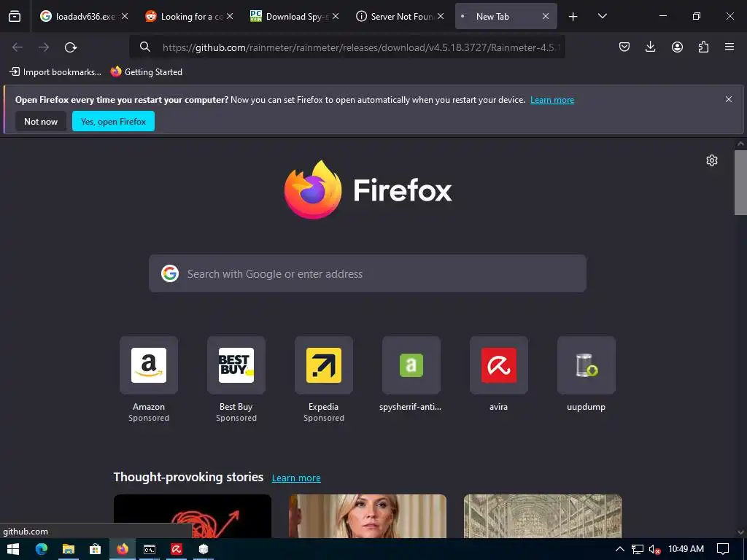Close the Server Not Found tab

point(441,16)
